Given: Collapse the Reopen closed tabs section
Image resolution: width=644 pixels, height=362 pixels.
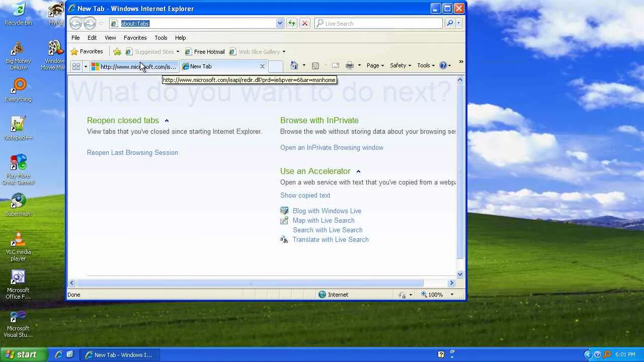Looking at the screenshot, I should (x=167, y=121).
